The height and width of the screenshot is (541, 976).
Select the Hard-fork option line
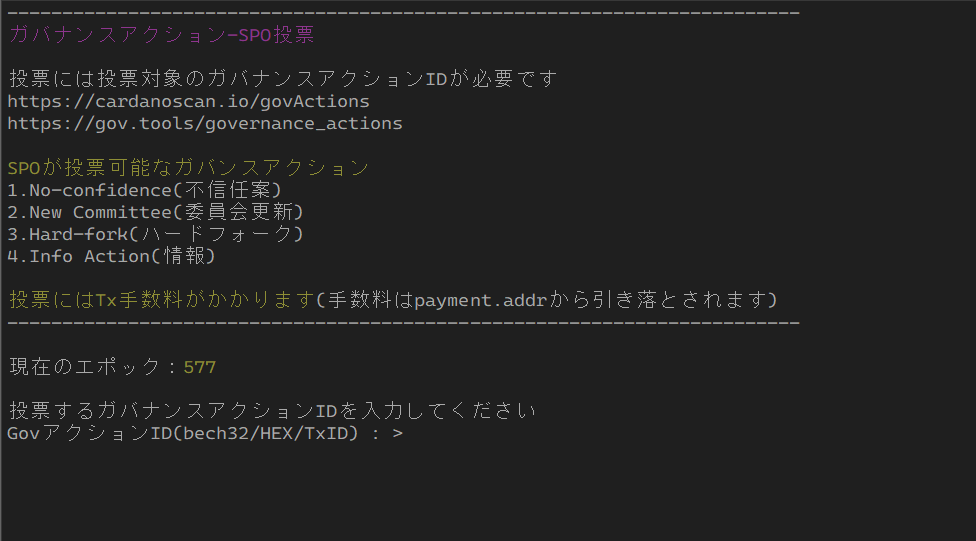click(155, 234)
